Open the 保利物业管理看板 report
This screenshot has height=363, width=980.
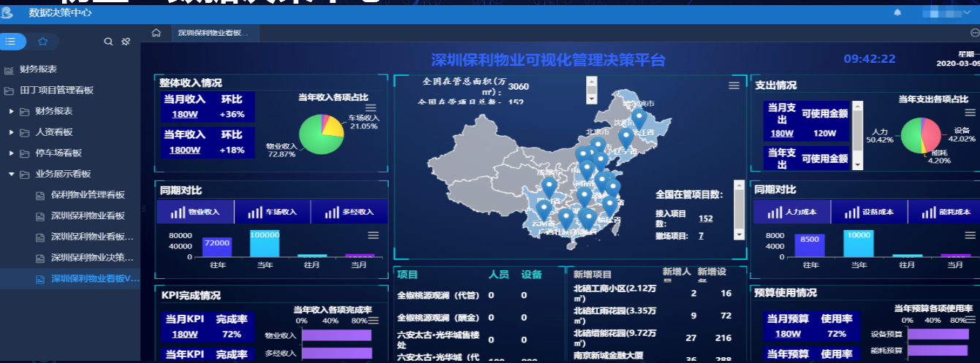pos(88,195)
